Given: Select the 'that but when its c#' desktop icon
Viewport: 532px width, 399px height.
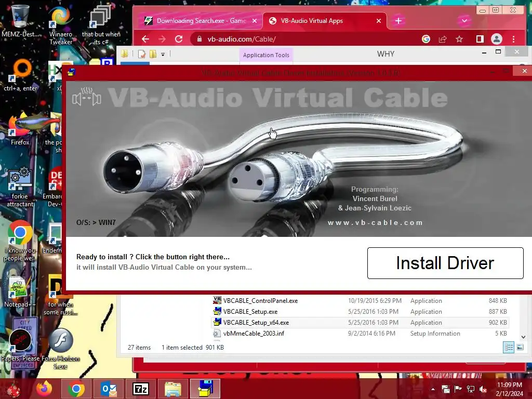Looking at the screenshot, I should pos(101,25).
